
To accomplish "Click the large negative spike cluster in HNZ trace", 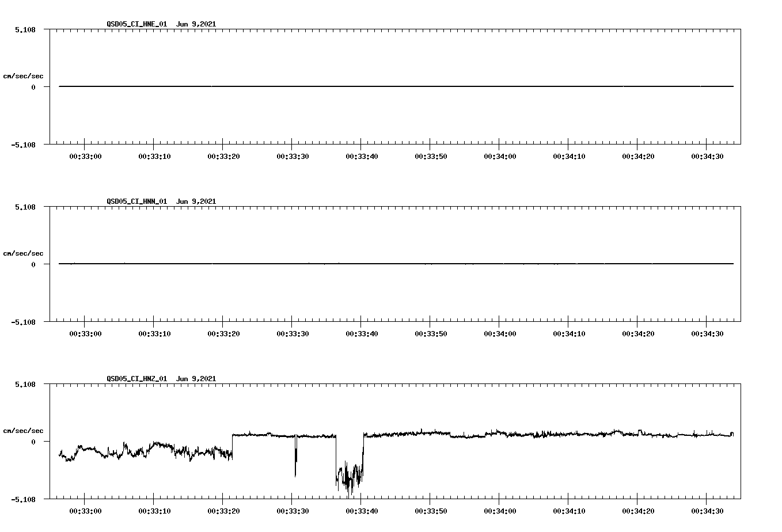I will [350, 475].
